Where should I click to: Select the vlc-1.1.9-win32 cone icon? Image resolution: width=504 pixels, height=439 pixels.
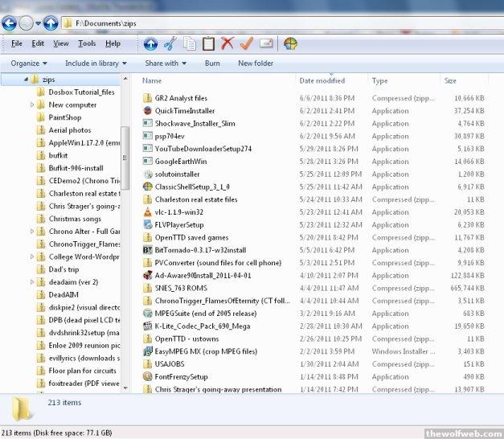click(148, 212)
